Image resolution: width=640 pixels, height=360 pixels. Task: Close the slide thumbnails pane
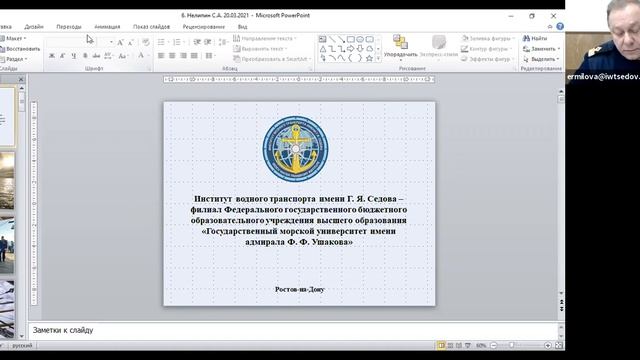click(x=21, y=79)
